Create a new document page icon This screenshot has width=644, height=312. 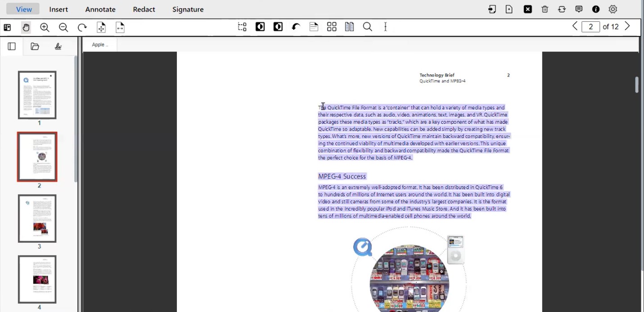tap(509, 9)
